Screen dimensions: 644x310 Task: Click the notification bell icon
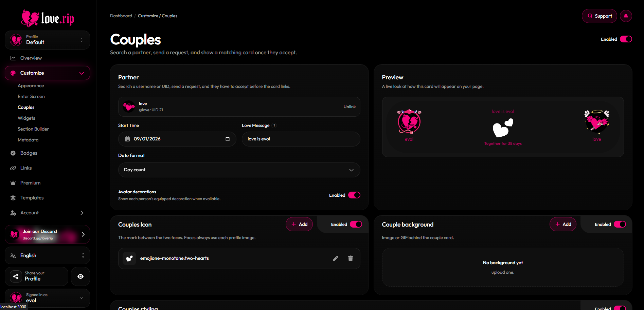626,16
